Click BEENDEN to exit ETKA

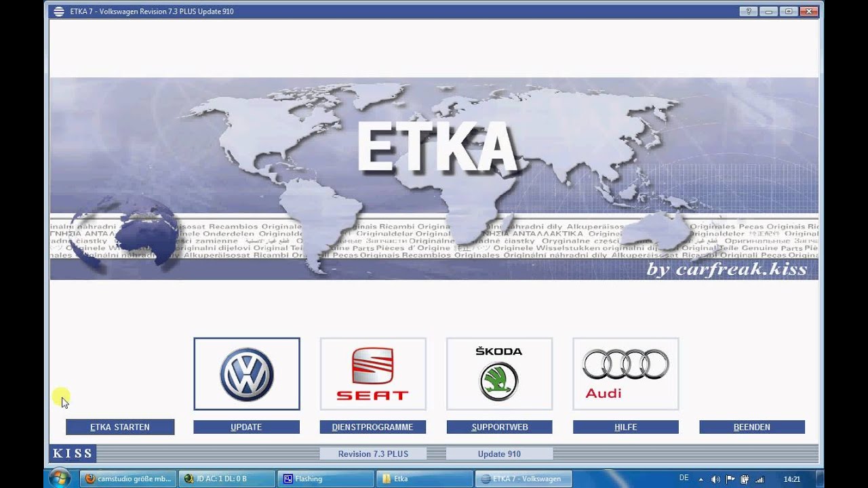(752, 427)
